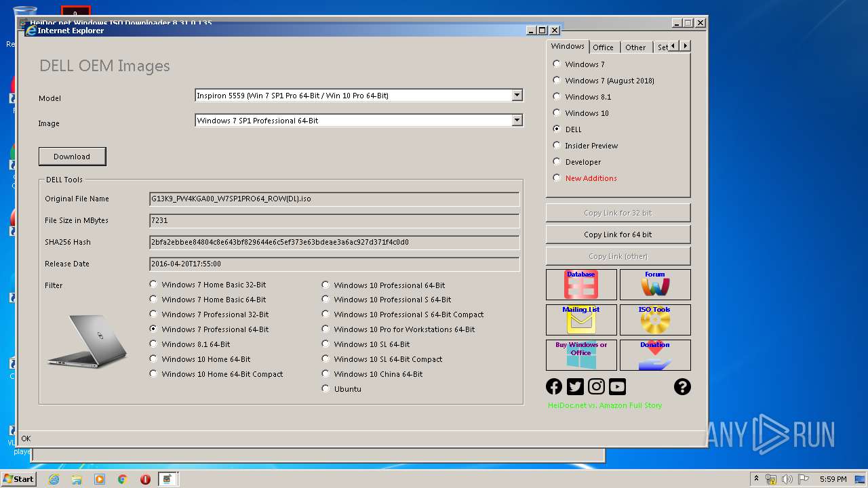Image resolution: width=868 pixels, height=488 pixels.
Task: Open the Mailing List icon button
Action: [581, 320]
